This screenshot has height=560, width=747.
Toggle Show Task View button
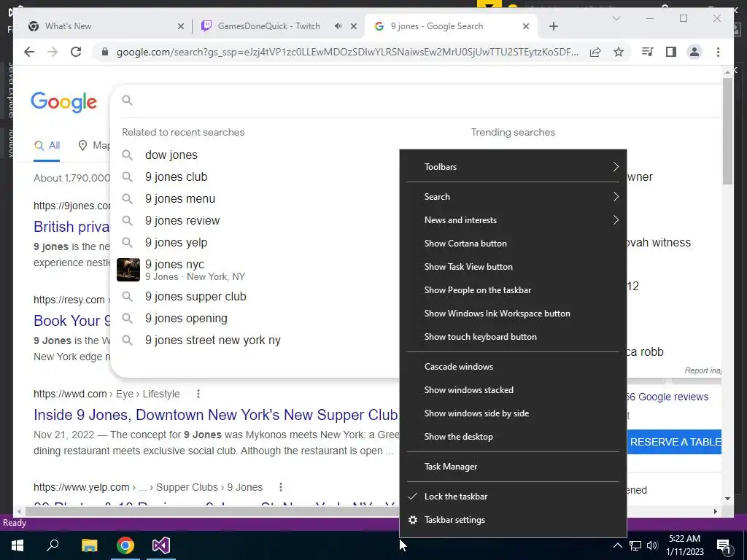tap(513, 267)
